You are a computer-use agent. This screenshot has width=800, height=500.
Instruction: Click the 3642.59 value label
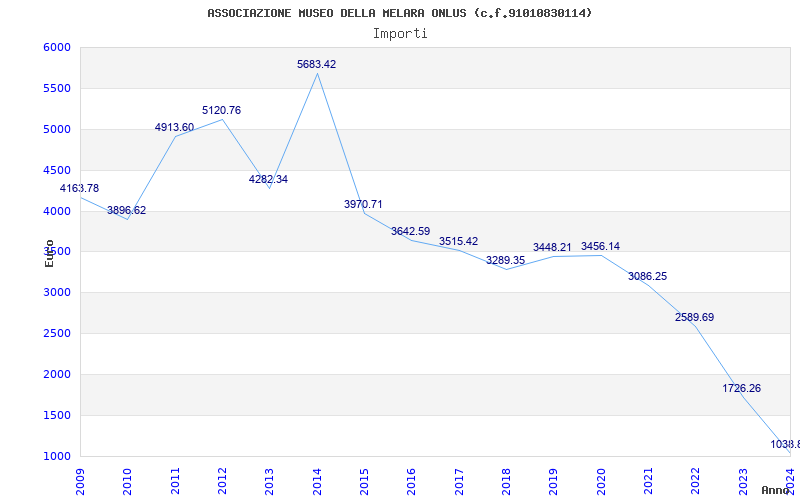click(411, 231)
